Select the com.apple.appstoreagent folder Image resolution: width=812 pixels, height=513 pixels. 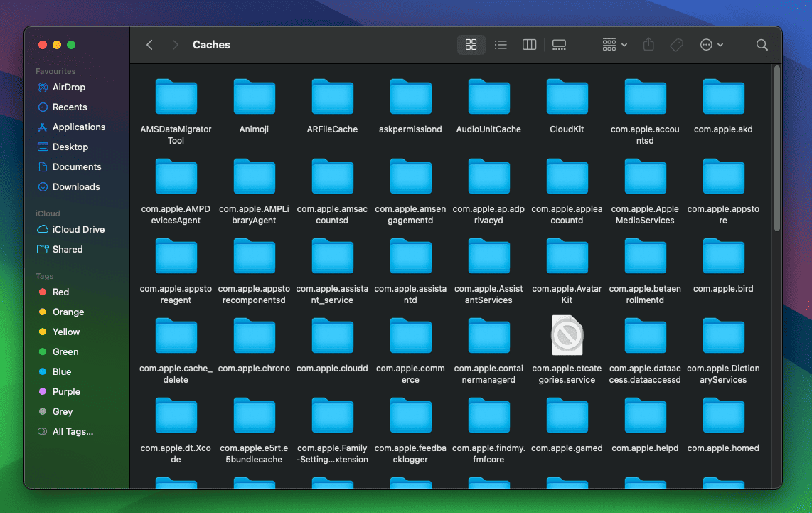[176, 256]
